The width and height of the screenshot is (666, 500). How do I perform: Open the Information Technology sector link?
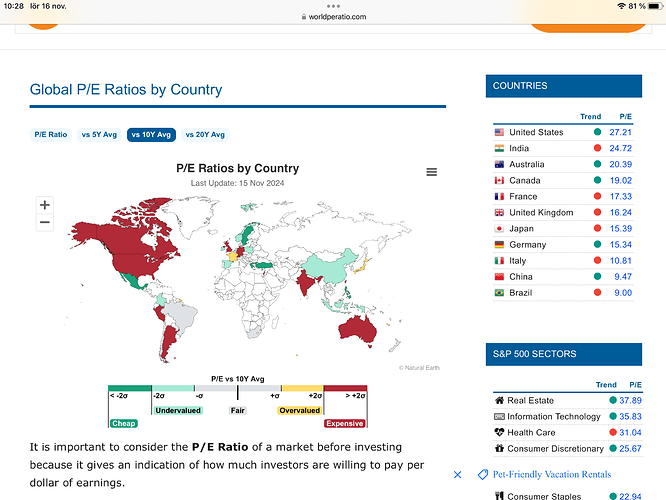tap(554, 416)
